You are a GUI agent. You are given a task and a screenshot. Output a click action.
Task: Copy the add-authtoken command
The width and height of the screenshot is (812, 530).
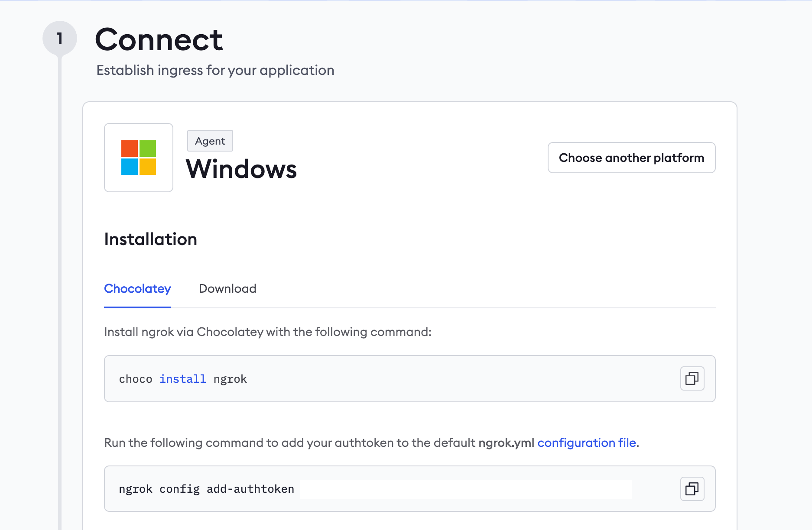pyautogui.click(x=692, y=489)
